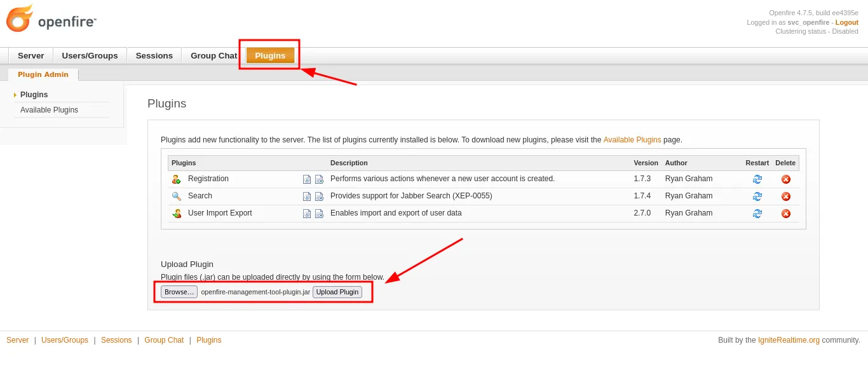
Task: Open the Users/Groups tab
Action: (x=90, y=55)
